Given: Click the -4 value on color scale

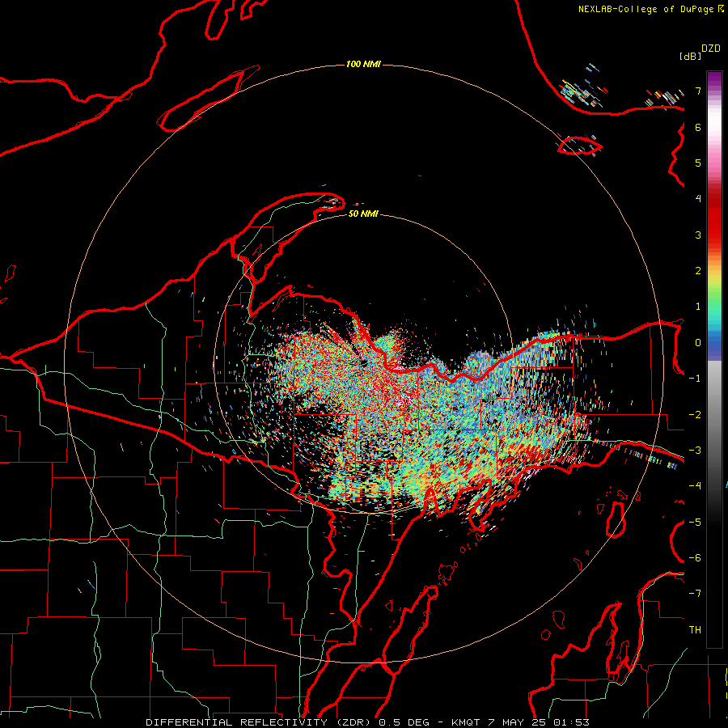Looking at the screenshot, I should click(x=695, y=486).
